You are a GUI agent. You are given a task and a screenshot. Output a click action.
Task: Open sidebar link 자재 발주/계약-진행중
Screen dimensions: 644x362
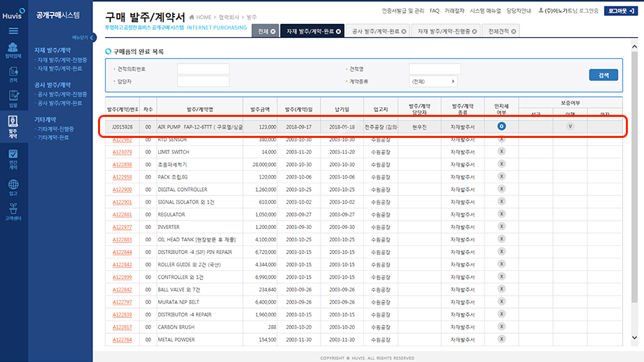(62, 60)
